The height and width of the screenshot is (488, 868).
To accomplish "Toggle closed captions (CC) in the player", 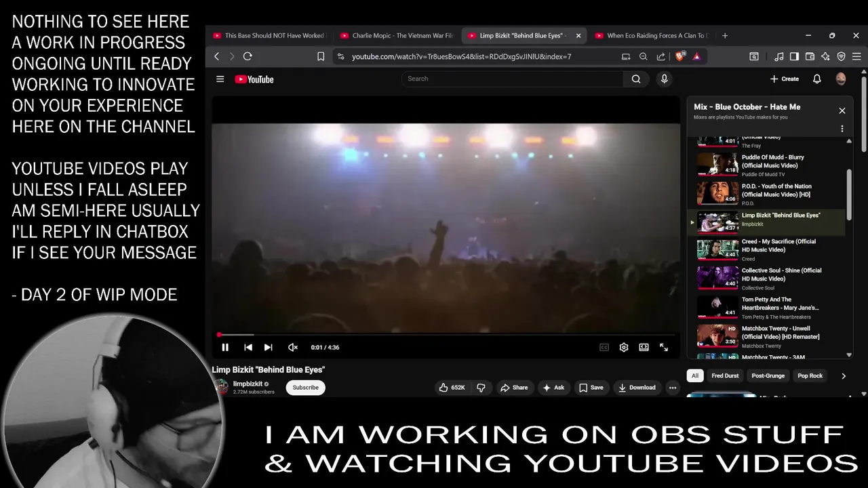I will click(x=604, y=347).
